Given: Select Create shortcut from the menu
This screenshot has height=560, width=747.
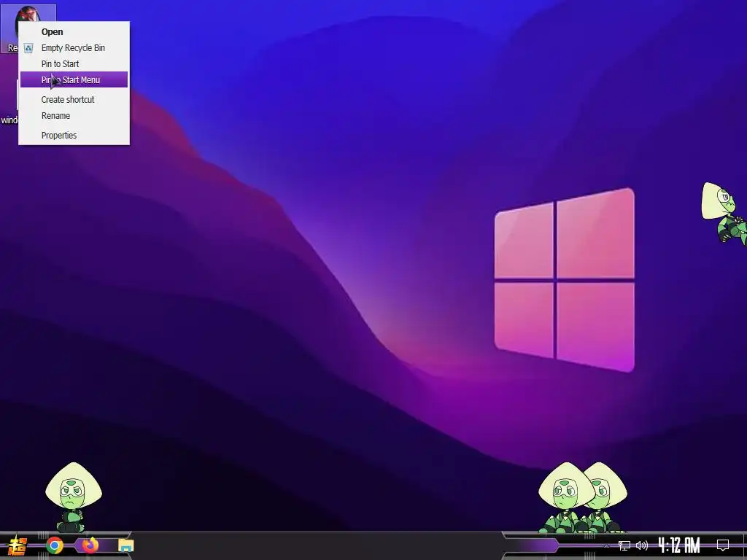Looking at the screenshot, I should click(x=74, y=99).
